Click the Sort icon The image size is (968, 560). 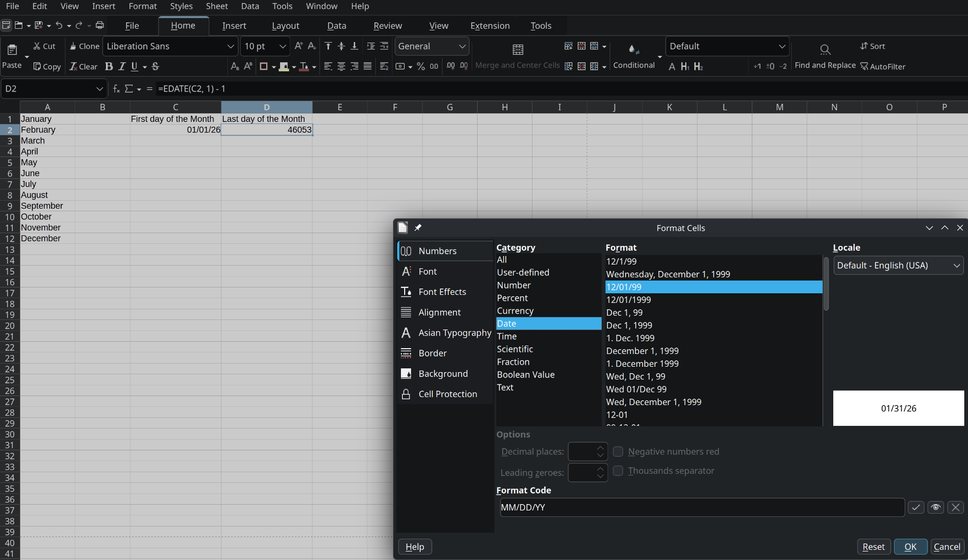pyautogui.click(x=873, y=46)
